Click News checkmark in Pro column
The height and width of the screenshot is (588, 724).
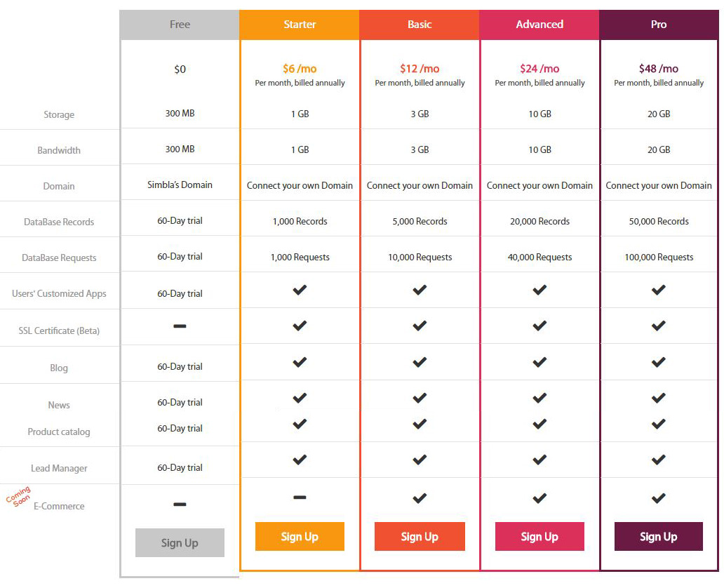click(659, 398)
